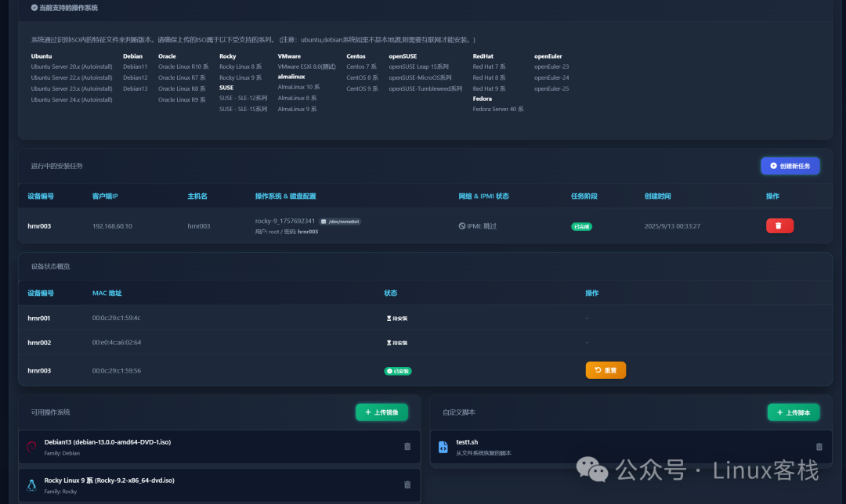Click the creation time 2025/9/13 00:33:27

click(x=672, y=226)
